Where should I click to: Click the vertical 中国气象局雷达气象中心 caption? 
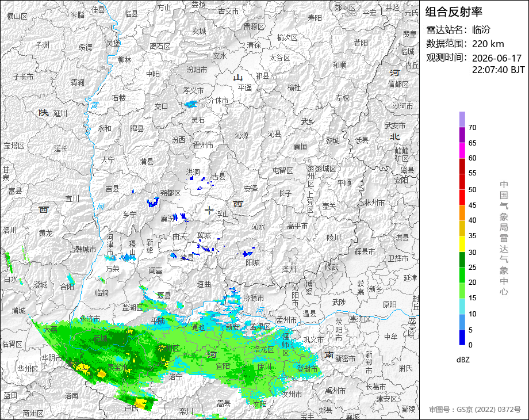coord(504,238)
